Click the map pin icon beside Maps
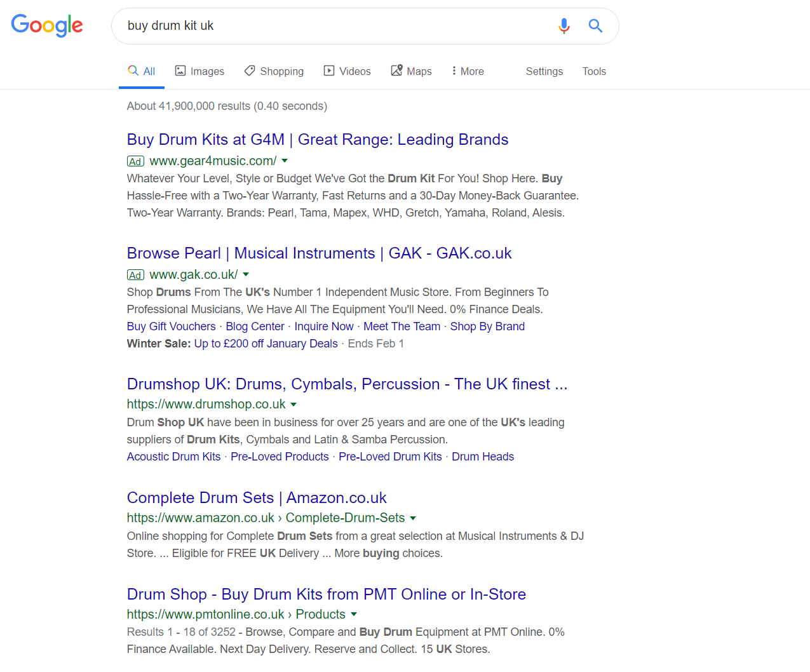 pos(398,71)
